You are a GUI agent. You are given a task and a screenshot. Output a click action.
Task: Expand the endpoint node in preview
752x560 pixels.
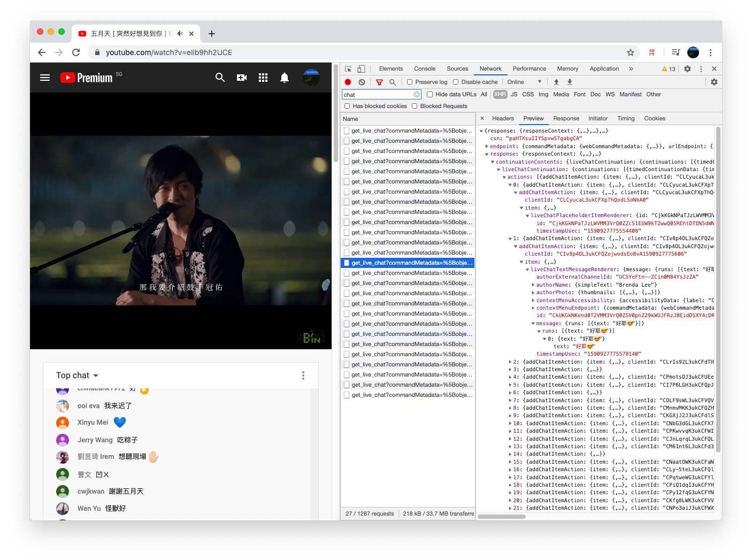coord(487,147)
